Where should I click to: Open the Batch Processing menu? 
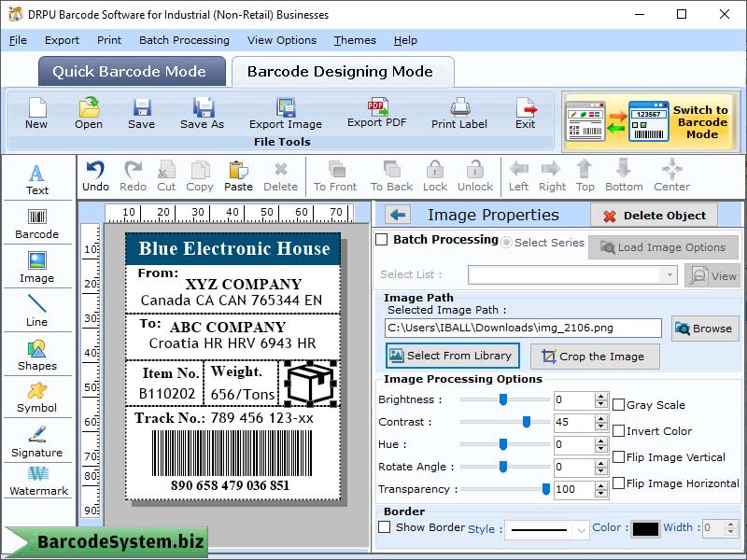point(183,40)
